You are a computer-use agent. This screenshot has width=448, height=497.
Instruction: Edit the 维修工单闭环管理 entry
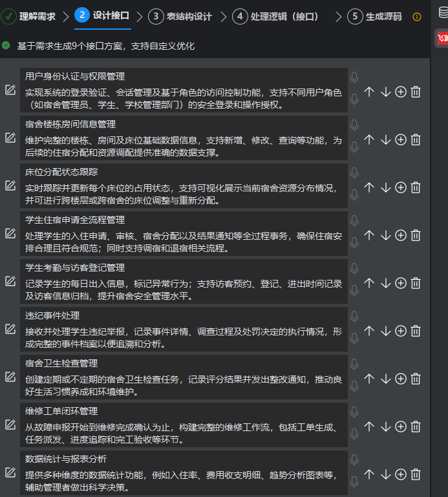click(x=10, y=425)
